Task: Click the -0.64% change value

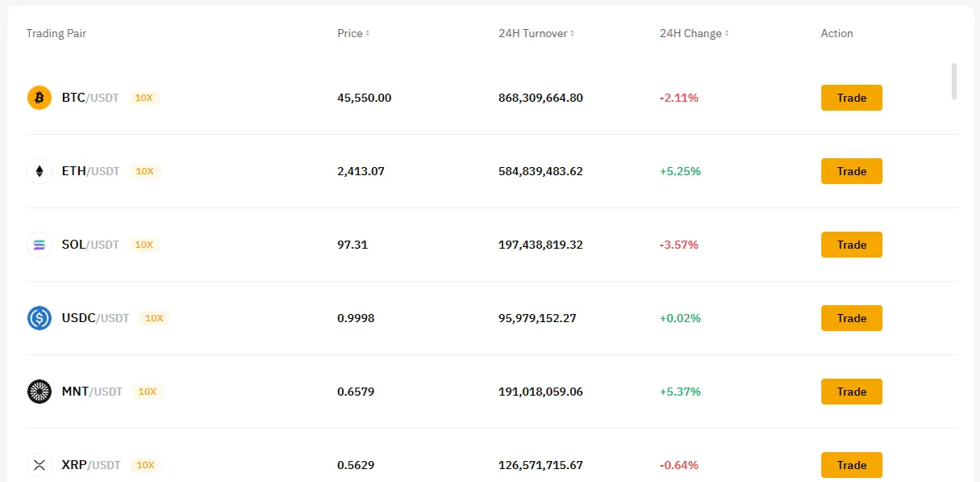Action: (679, 465)
